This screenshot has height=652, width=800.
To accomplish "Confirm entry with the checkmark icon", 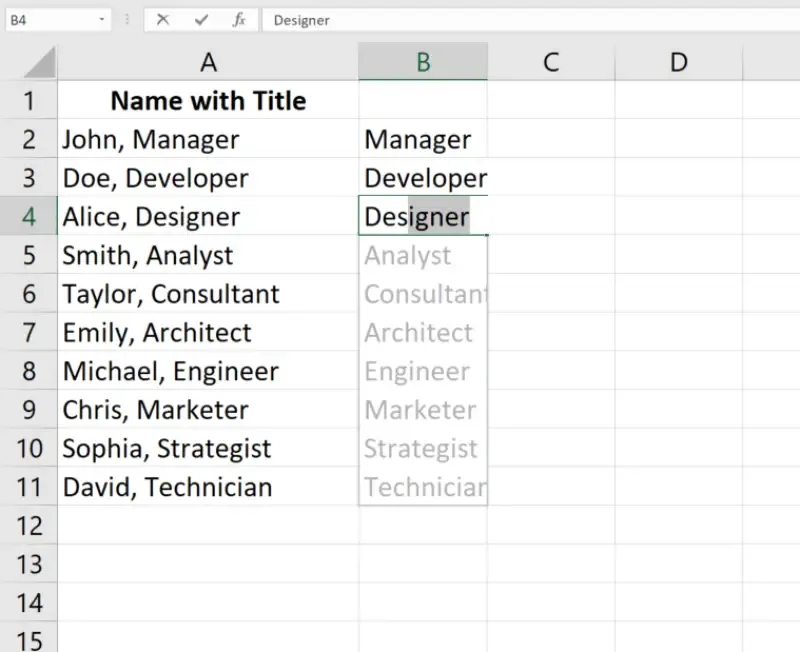I will (x=201, y=19).
